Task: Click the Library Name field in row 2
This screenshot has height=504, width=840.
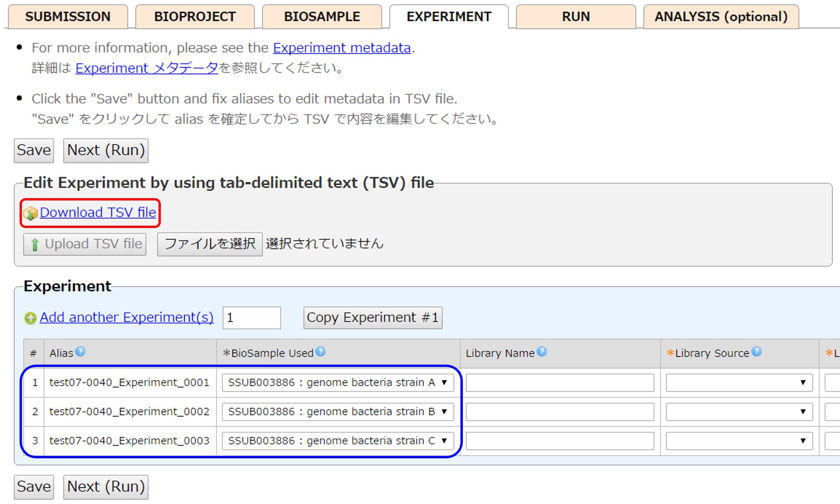Action: [560, 412]
